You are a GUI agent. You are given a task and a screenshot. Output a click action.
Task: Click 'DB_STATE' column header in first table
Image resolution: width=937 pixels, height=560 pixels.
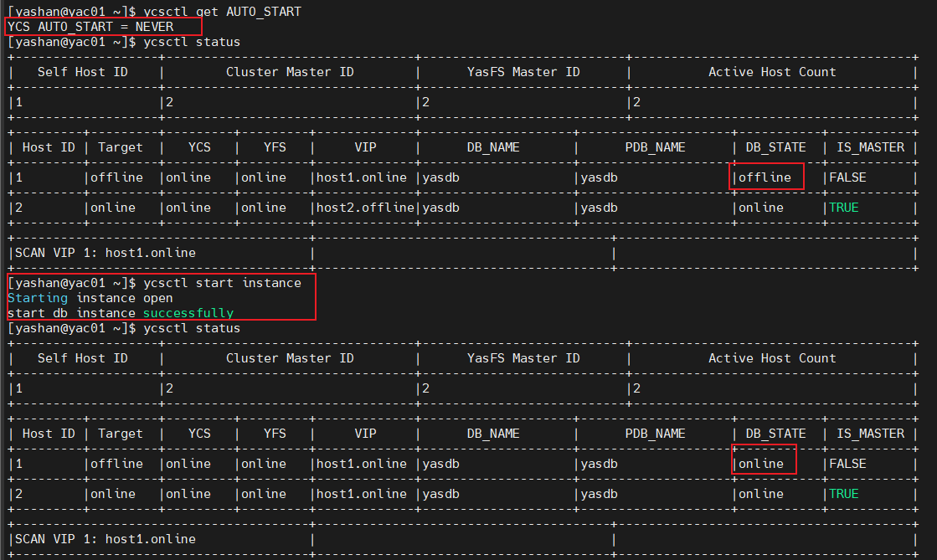(x=775, y=147)
